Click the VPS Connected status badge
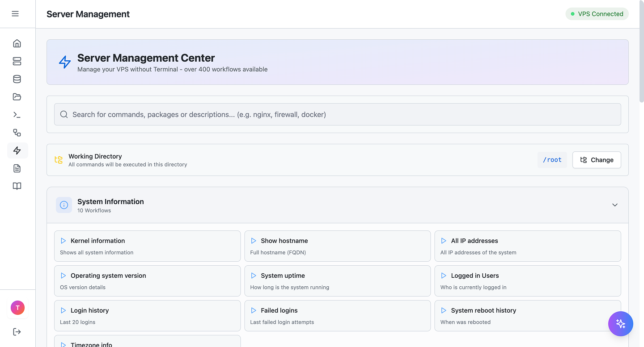This screenshot has width=644, height=347. [x=597, y=14]
